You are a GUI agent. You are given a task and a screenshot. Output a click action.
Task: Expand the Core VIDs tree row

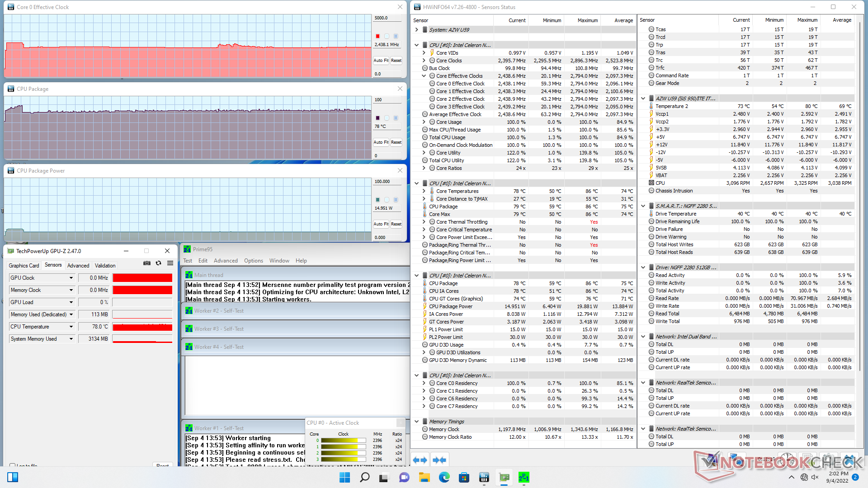click(424, 53)
